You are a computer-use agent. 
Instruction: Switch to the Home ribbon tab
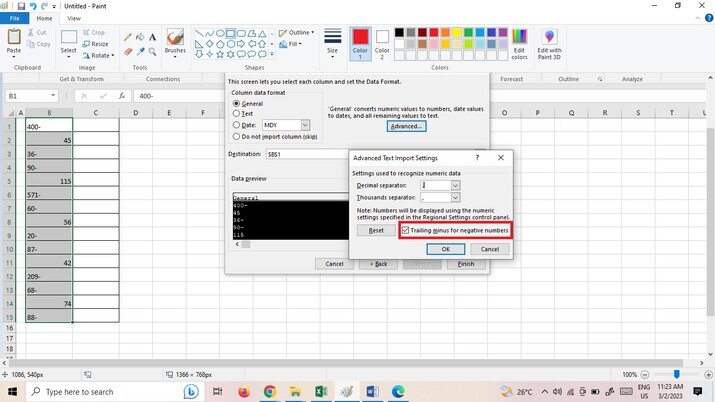[x=44, y=18]
